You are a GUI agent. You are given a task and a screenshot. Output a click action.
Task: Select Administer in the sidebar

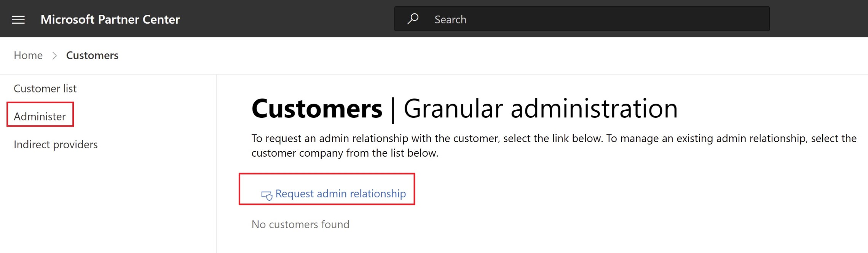pos(39,116)
